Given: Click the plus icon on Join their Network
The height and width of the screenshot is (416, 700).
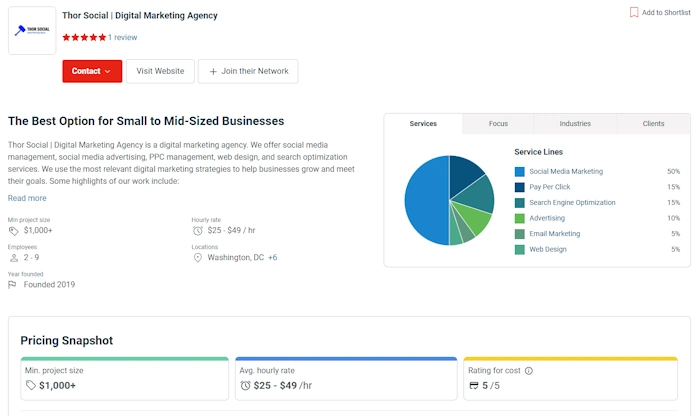Looking at the screenshot, I should [213, 71].
